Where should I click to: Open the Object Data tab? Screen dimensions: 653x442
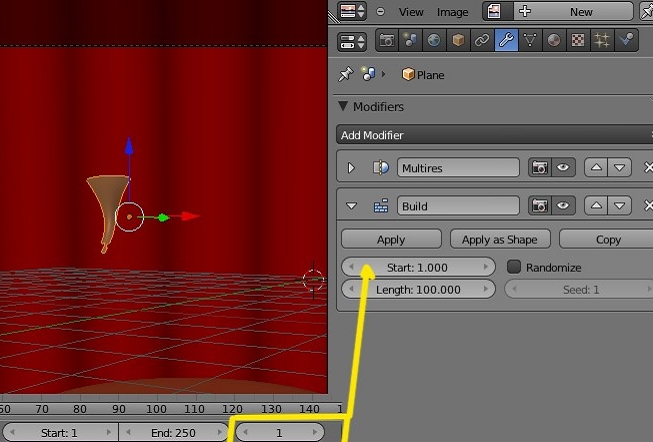[x=530, y=40]
